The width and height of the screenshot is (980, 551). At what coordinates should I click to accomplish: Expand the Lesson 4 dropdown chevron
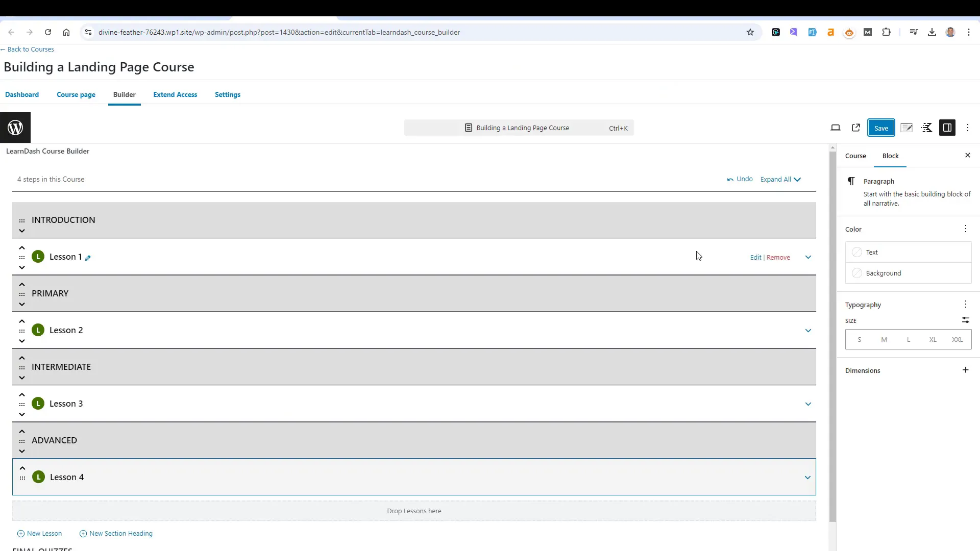807,477
